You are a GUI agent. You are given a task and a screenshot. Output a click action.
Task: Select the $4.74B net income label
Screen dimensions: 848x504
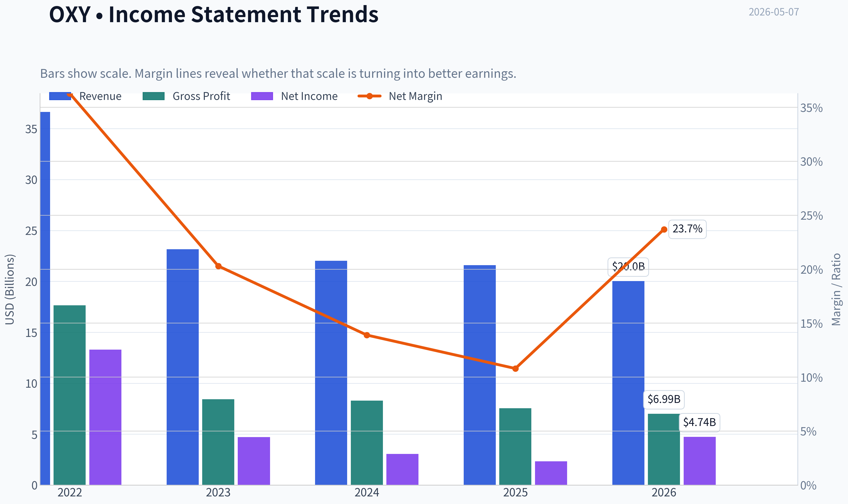pyautogui.click(x=699, y=422)
